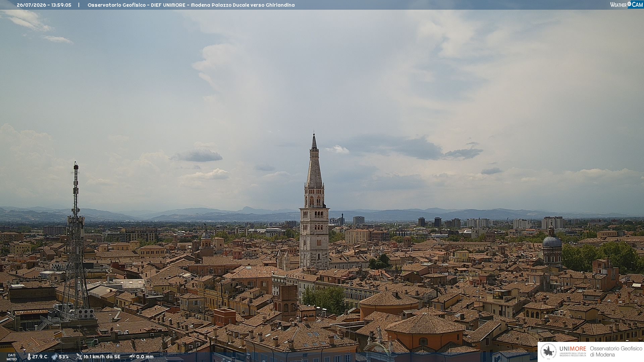
Task: Click the UNIMORE wordmark text
Action: [x=573, y=349]
